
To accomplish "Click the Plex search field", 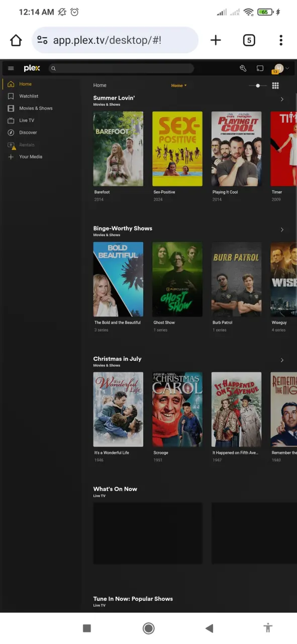I will click(x=121, y=68).
